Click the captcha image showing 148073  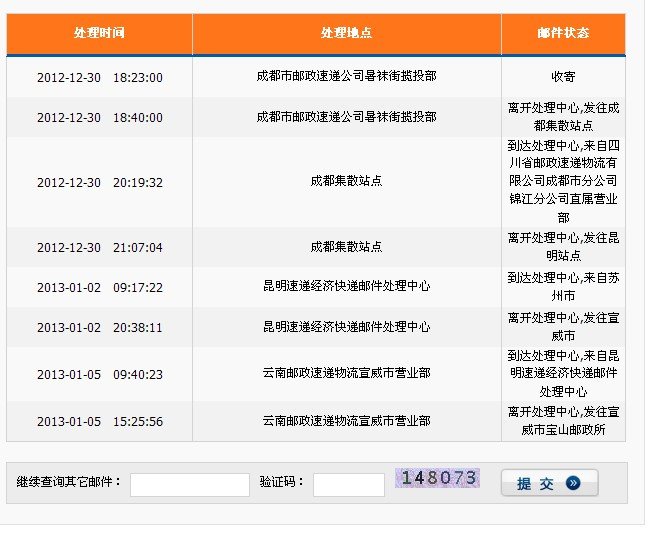[438, 478]
